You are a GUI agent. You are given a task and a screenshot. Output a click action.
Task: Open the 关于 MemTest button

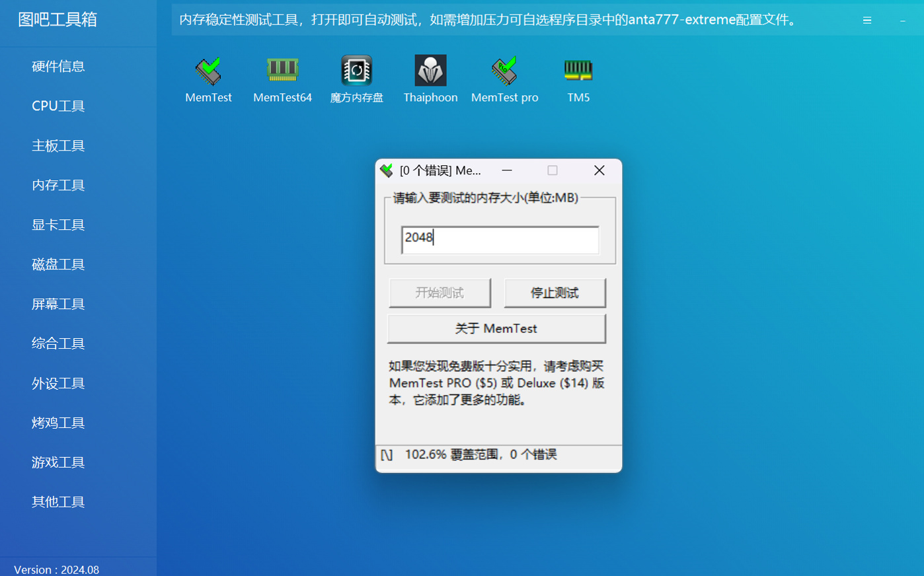coord(496,328)
